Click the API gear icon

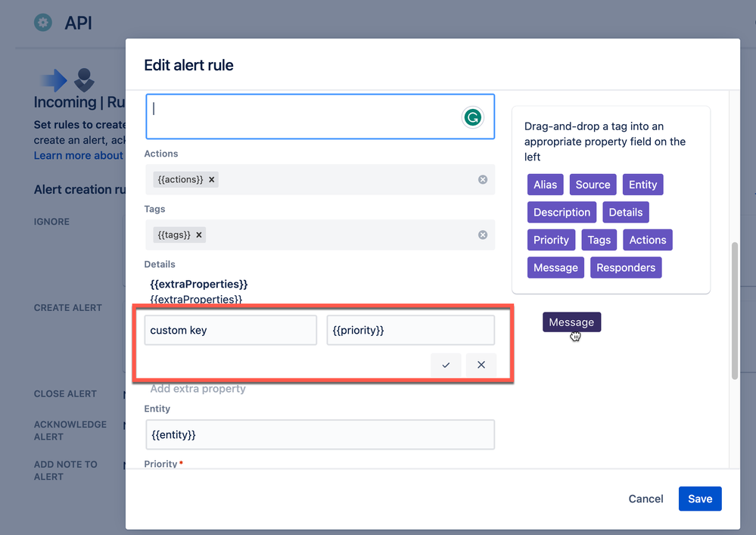(43, 23)
